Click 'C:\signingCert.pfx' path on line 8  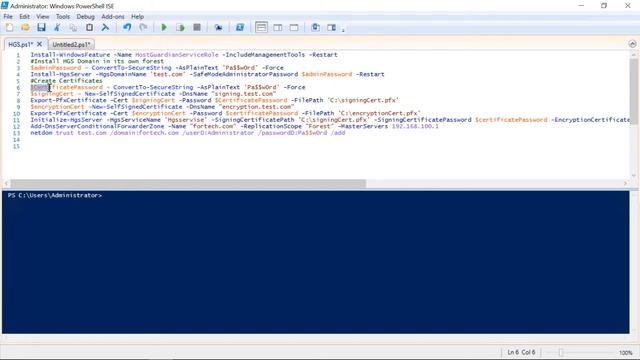coord(363,100)
